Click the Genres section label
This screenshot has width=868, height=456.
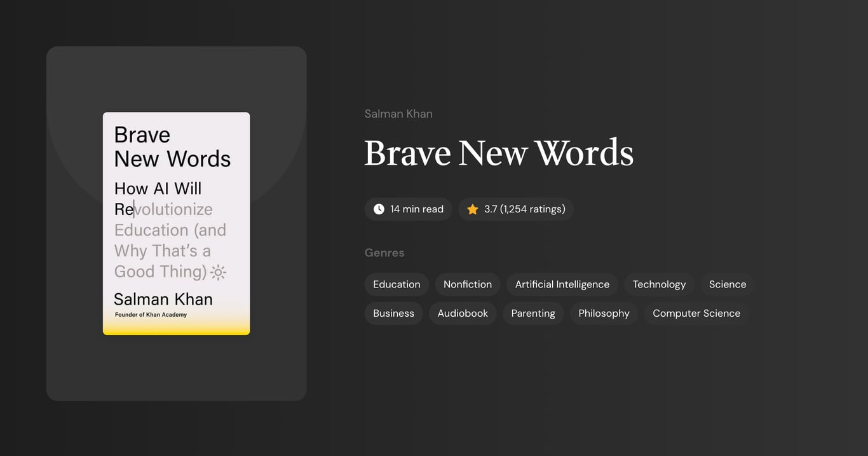384,252
